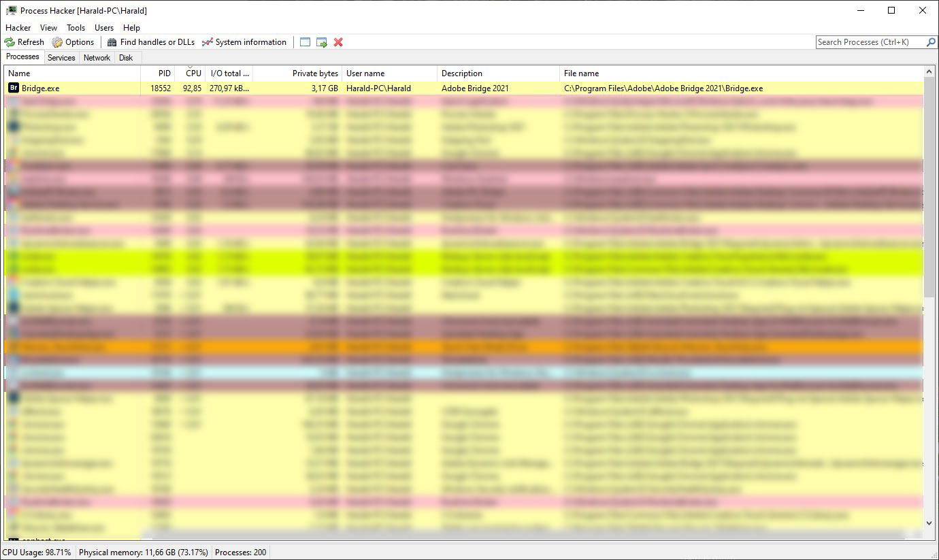Open the Disk tab

126,58
